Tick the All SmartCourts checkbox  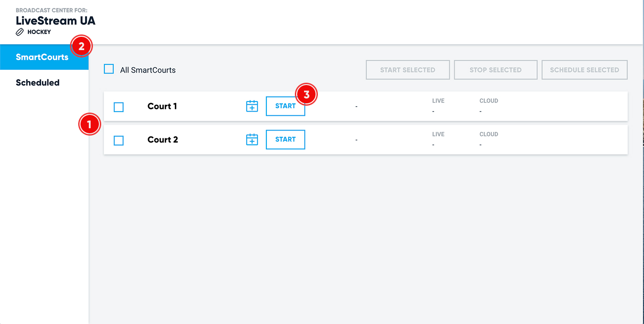coord(109,69)
